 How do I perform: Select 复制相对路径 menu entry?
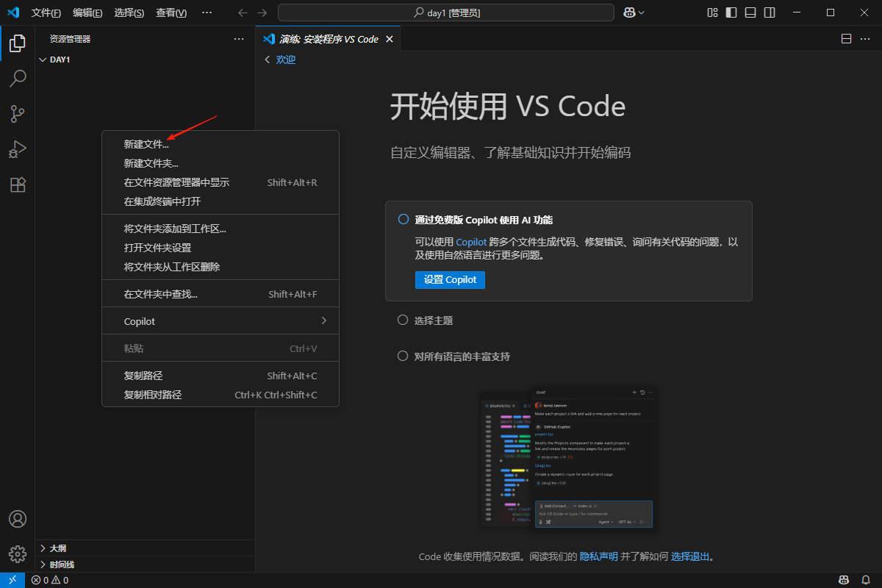point(220,395)
